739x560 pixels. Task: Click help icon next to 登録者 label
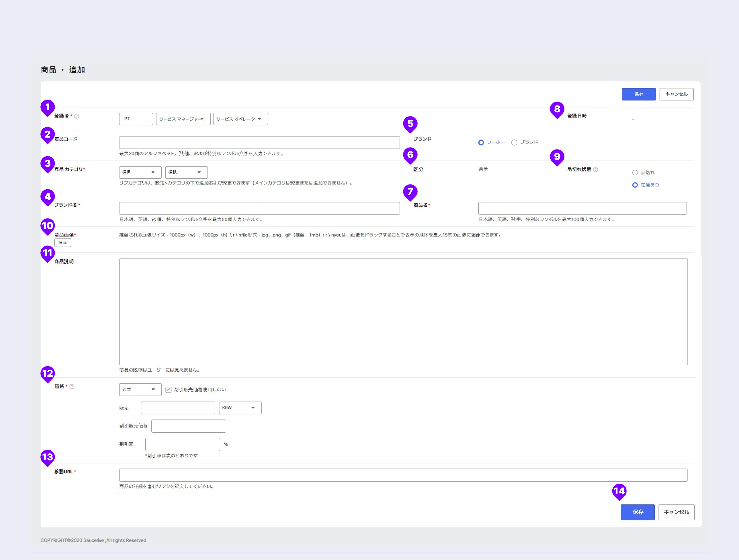(77, 116)
